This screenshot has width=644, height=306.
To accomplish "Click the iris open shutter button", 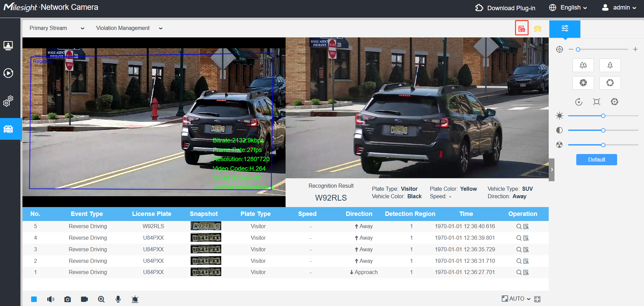I will pyautogui.click(x=610, y=83).
